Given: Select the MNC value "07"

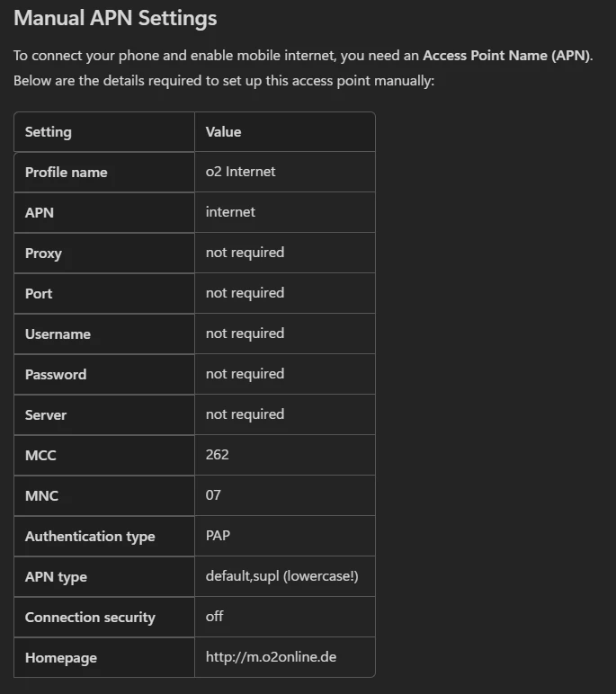Looking at the screenshot, I should tap(213, 495).
